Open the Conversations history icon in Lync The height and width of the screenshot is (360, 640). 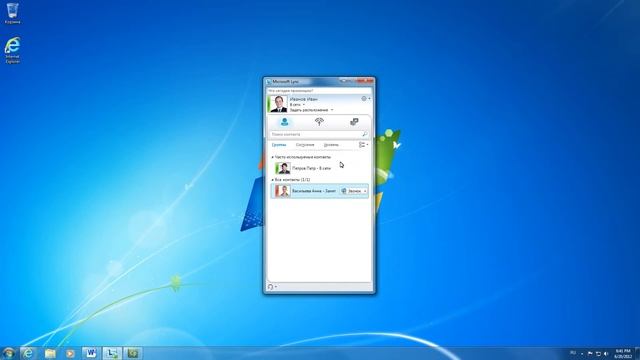click(x=354, y=122)
